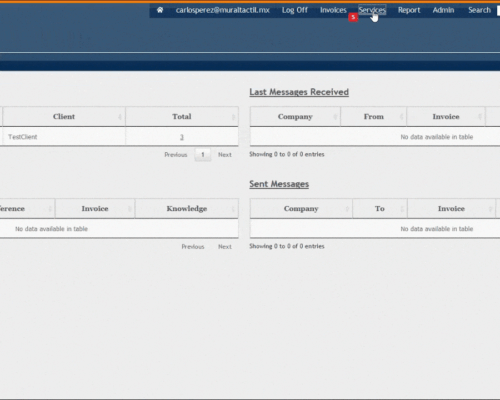Sort Sent Messages by To column
Screen dimensions: 500x400
click(x=380, y=209)
